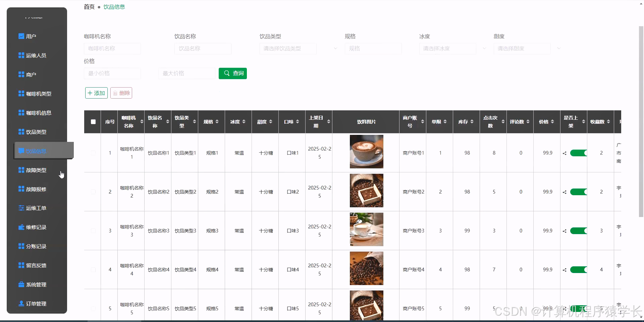Screen dimensions: 644x322
Task: Click the 运维工单 sliders icon
Action: click(x=21, y=208)
